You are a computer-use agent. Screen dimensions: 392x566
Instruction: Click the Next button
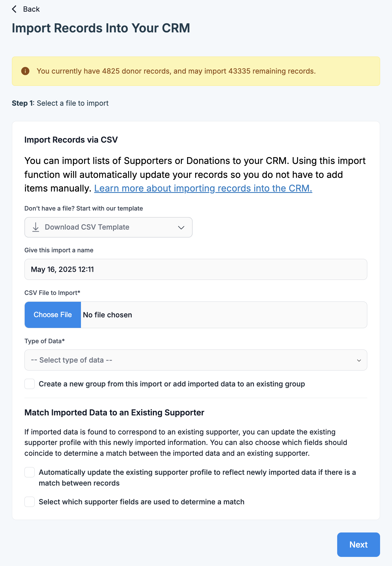tap(358, 545)
